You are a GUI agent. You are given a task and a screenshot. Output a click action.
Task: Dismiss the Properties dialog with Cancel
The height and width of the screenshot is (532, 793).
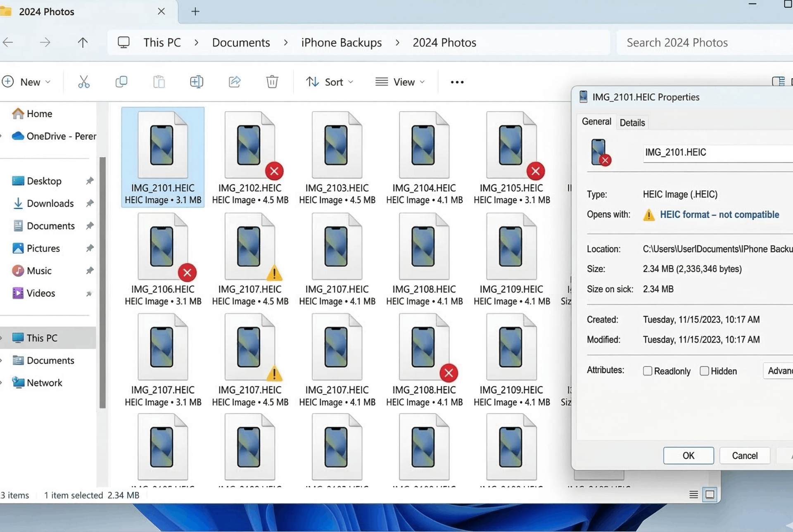click(745, 456)
